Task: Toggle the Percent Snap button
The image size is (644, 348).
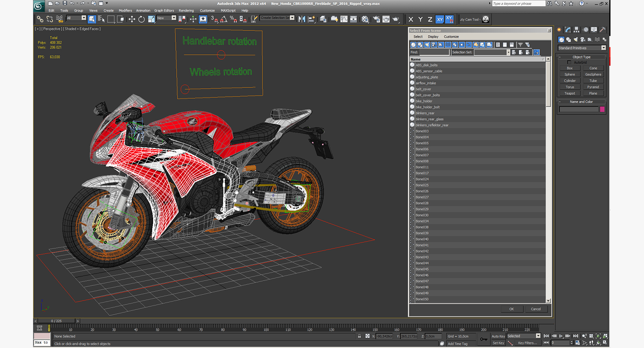Action: (x=233, y=19)
